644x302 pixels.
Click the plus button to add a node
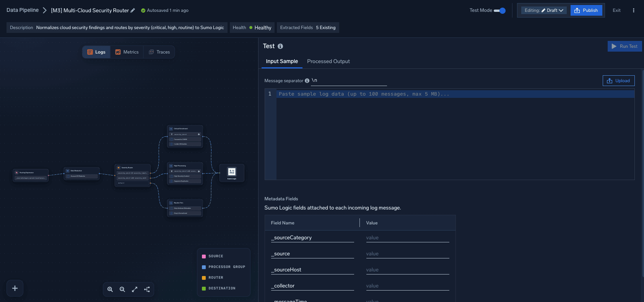coord(15,288)
